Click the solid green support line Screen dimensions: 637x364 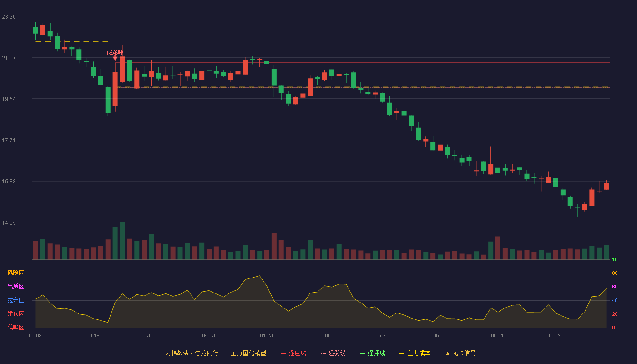click(362, 113)
